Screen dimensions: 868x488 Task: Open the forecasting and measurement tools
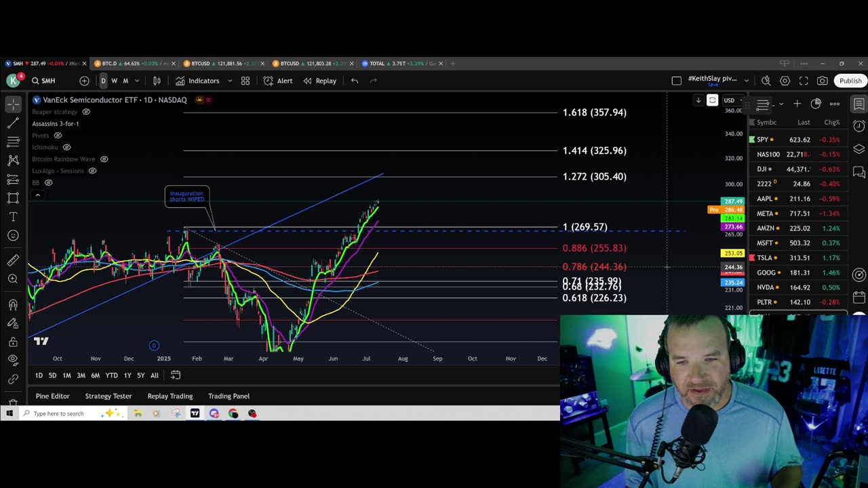tap(13, 180)
